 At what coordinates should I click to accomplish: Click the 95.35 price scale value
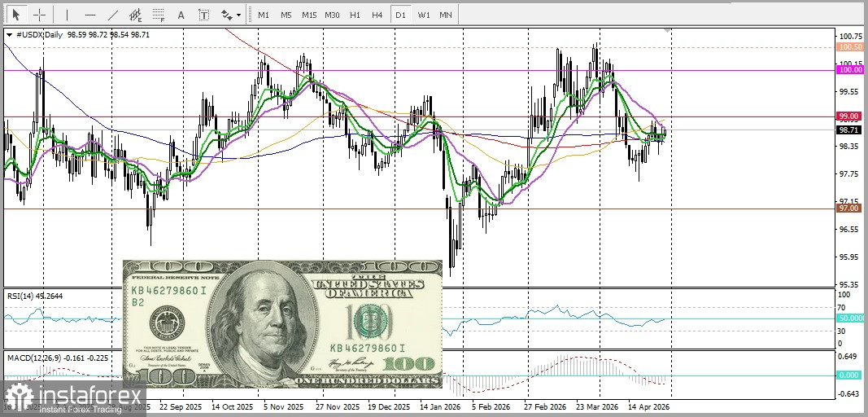click(x=851, y=284)
